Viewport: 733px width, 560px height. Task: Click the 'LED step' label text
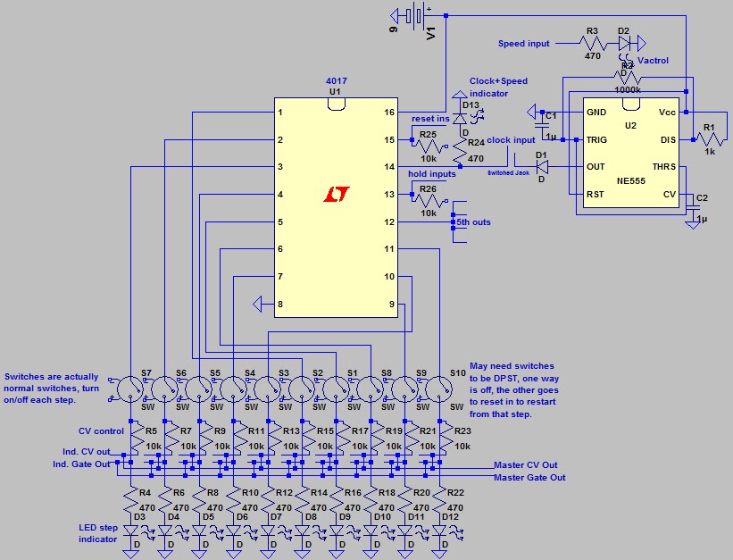[98, 528]
